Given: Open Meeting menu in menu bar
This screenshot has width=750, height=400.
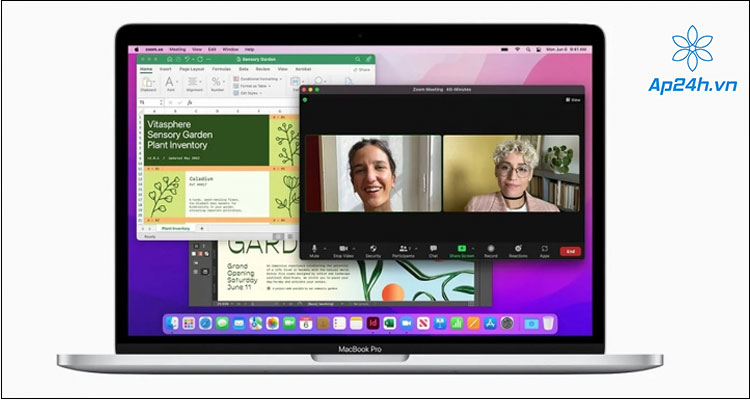Looking at the screenshot, I should pos(177,49).
